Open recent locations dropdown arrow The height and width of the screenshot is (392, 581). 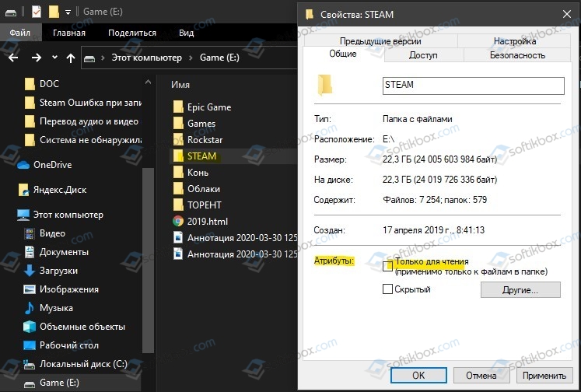[x=55, y=58]
